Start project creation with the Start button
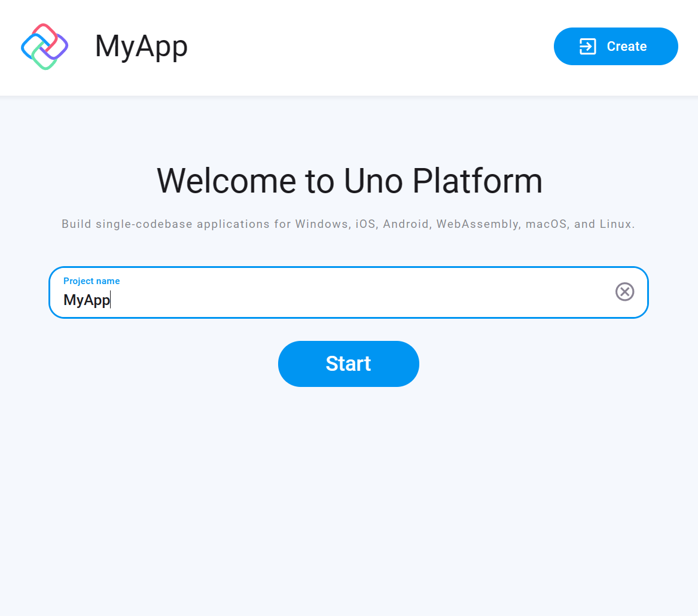Screen dimensions: 698x616 (349, 364)
